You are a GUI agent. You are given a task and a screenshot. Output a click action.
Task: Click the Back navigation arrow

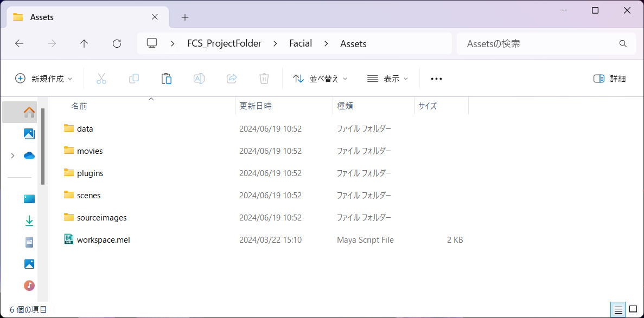pyautogui.click(x=20, y=44)
